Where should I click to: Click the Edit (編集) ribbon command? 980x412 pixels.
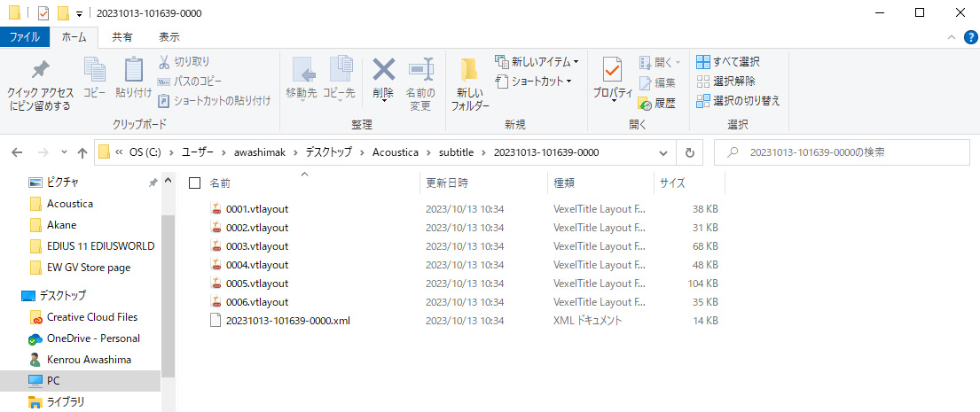657,83
